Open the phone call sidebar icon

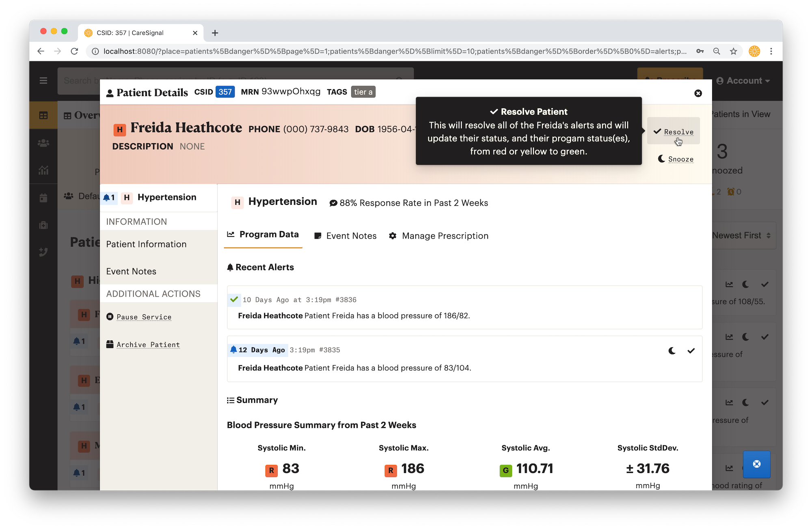coord(43,252)
